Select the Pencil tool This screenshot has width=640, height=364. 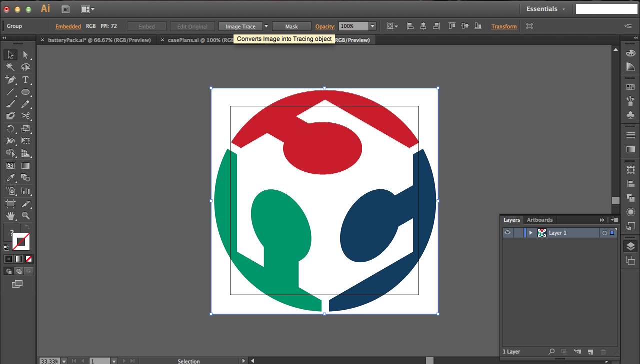click(25, 104)
